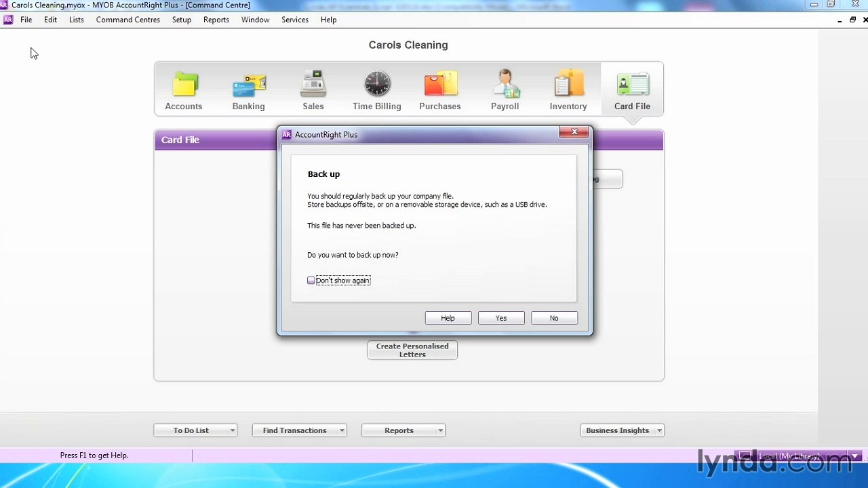Expand the To Do List dropdown arrow
The height and width of the screenshot is (488, 868).
click(x=233, y=430)
